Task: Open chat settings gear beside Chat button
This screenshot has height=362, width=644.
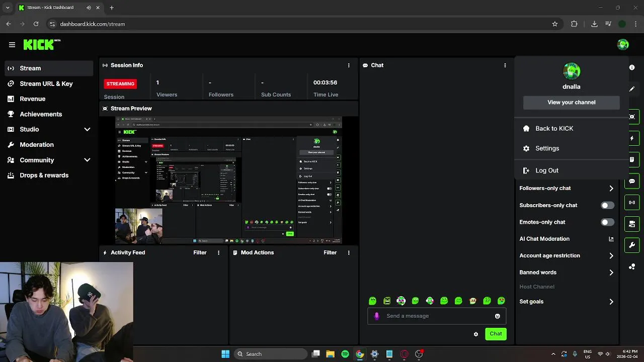Action: click(476, 334)
